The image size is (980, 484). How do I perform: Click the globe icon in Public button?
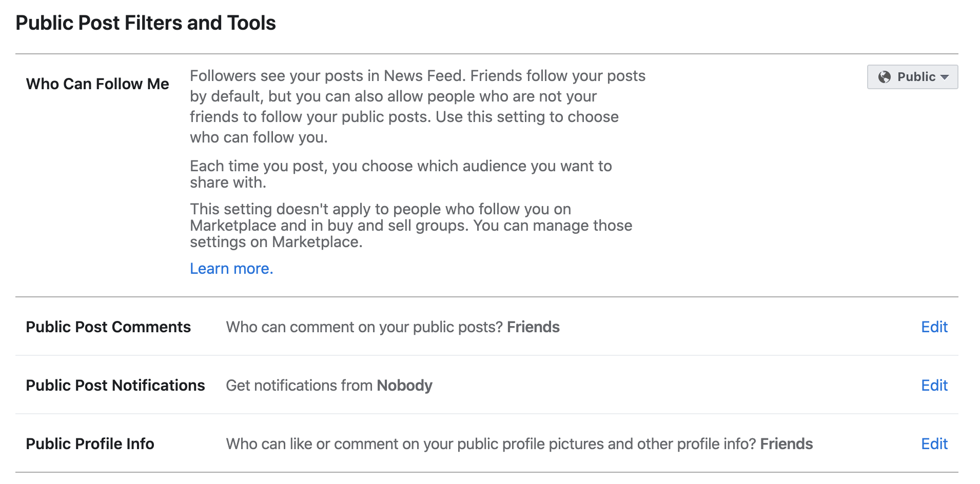[884, 77]
